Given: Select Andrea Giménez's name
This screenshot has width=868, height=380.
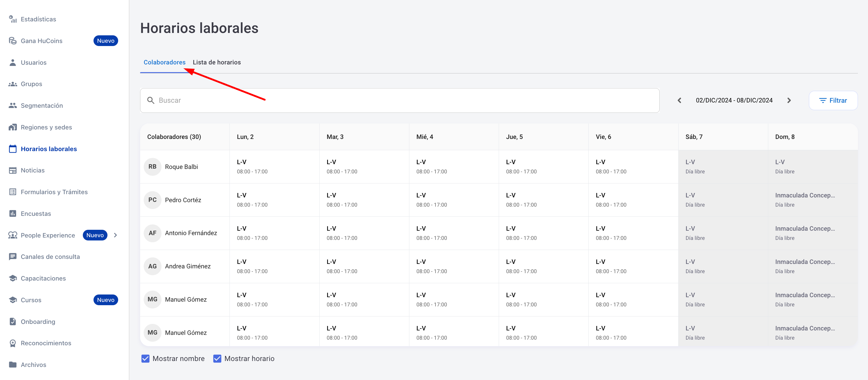Looking at the screenshot, I should pos(188,267).
